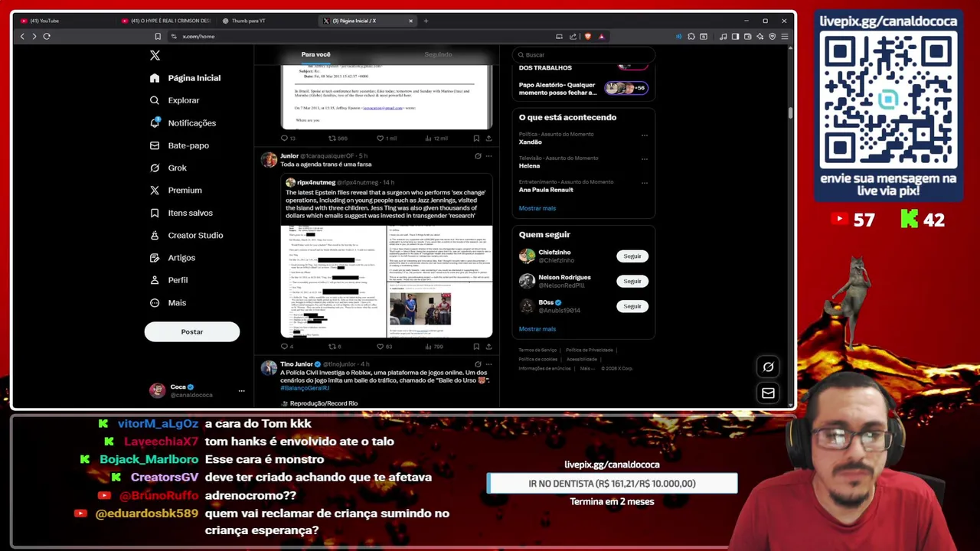980x551 pixels.
Task: Open the floating Grok button
Action: (768, 367)
